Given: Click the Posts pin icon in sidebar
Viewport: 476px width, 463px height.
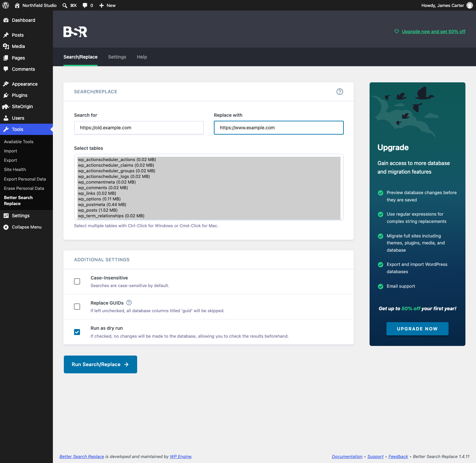Looking at the screenshot, I should click(6, 35).
